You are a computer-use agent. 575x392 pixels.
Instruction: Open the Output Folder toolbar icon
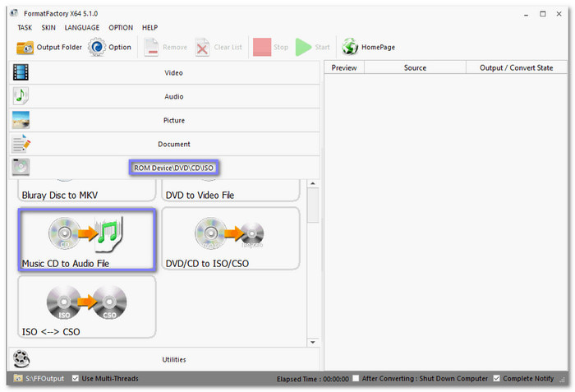[x=25, y=48]
